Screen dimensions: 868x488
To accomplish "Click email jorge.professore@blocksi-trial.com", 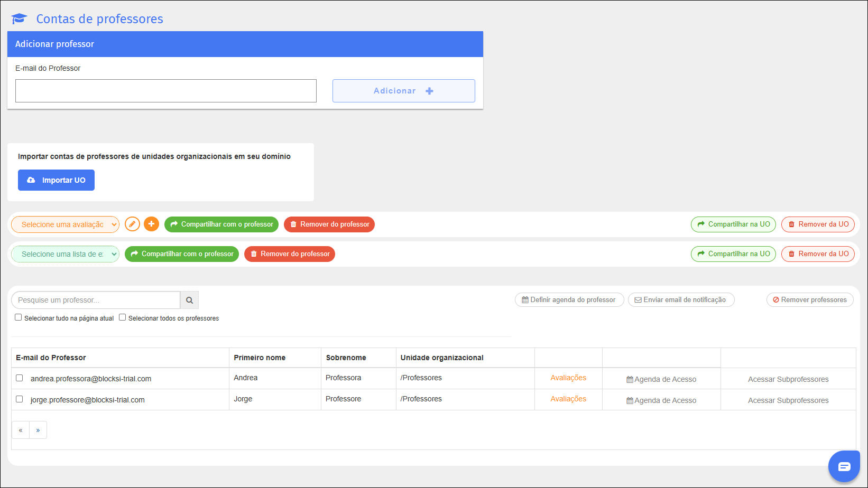I will click(88, 400).
